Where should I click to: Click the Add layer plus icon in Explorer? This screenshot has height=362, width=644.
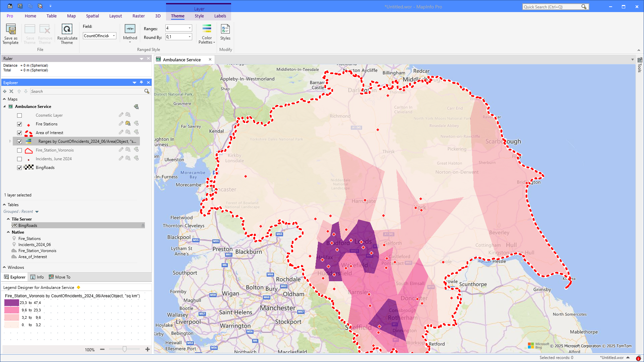tap(5, 91)
